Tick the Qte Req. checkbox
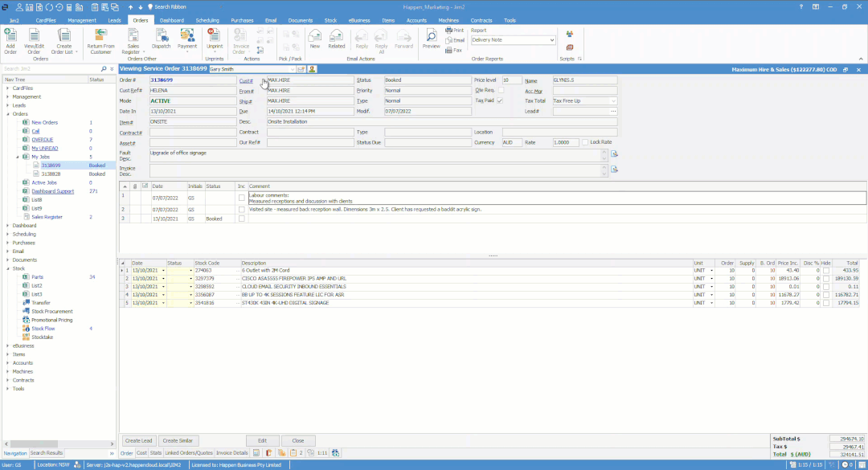The width and height of the screenshot is (868, 470). (501, 91)
